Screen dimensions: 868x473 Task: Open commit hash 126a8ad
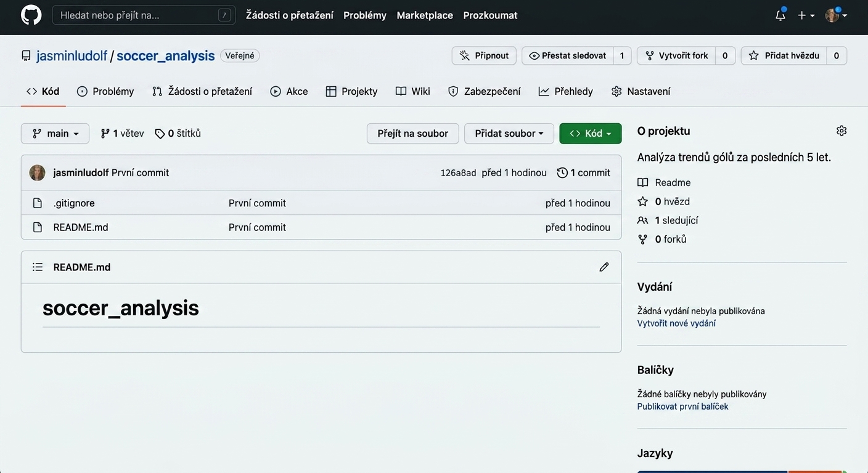click(458, 173)
